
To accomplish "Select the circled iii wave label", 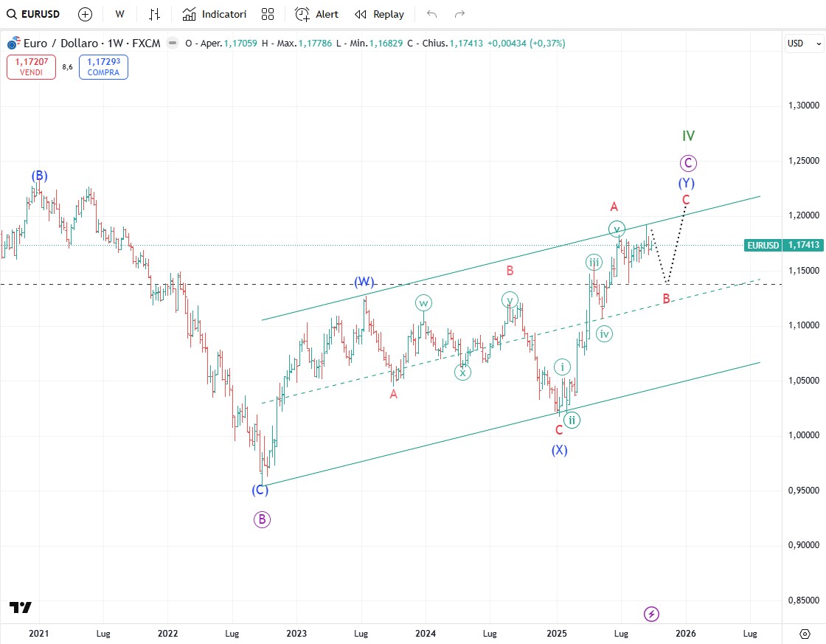I will coord(594,263).
